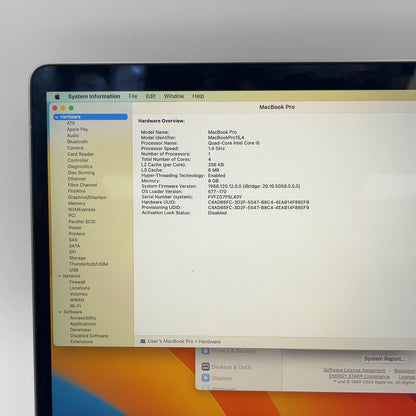The width and height of the screenshot is (416, 416).
Task: Click Activation Lock Status Disabled value
Action: (x=217, y=213)
